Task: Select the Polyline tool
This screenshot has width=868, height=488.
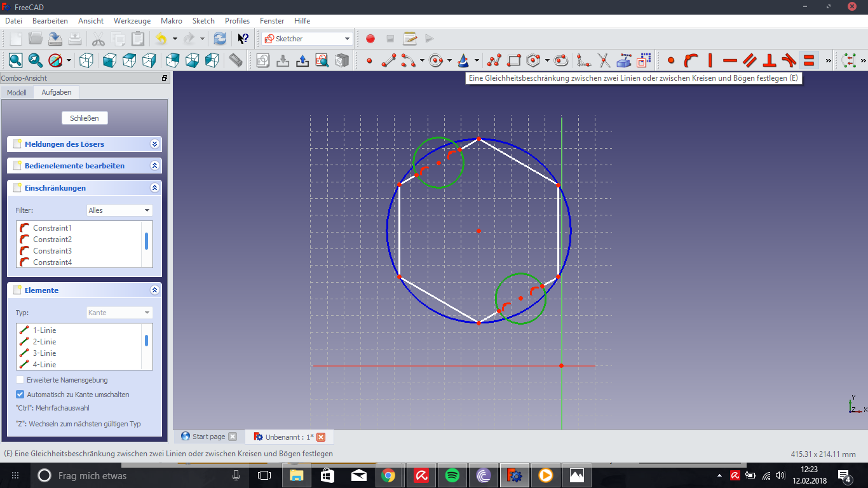Action: 494,60
